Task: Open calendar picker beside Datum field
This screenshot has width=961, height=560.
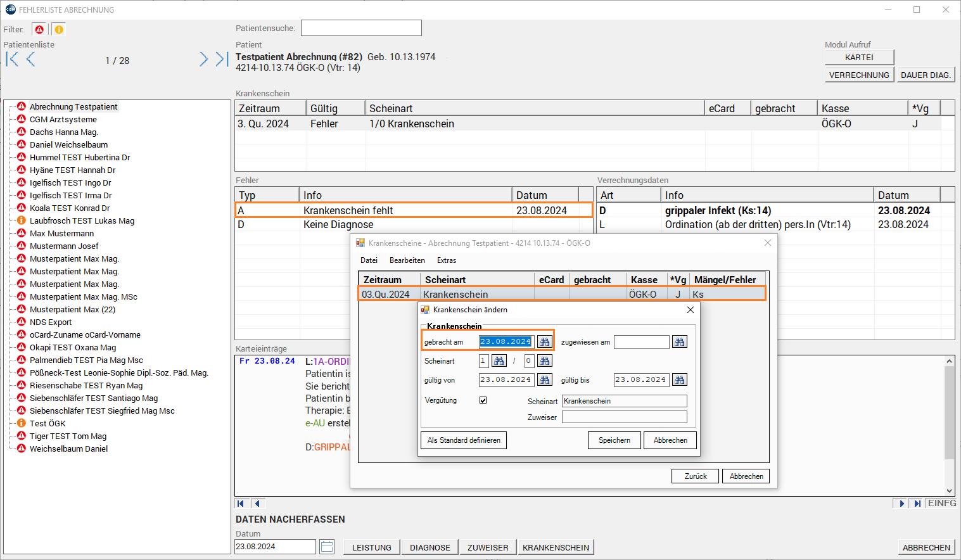Action: pyautogui.click(x=327, y=547)
